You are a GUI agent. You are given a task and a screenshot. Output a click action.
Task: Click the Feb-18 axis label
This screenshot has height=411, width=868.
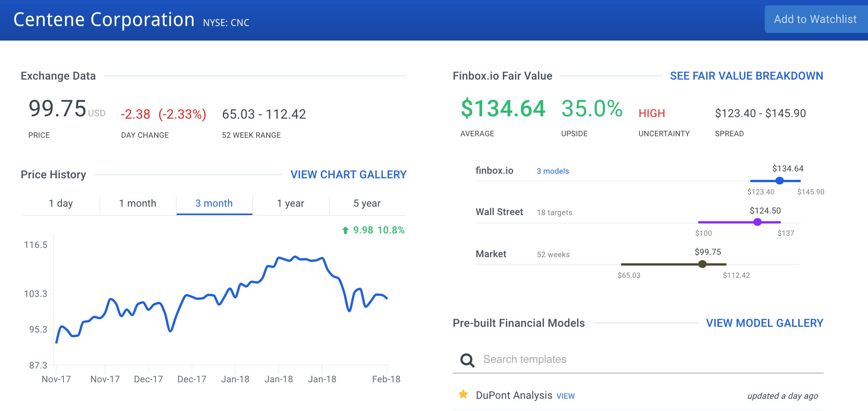[386, 379]
